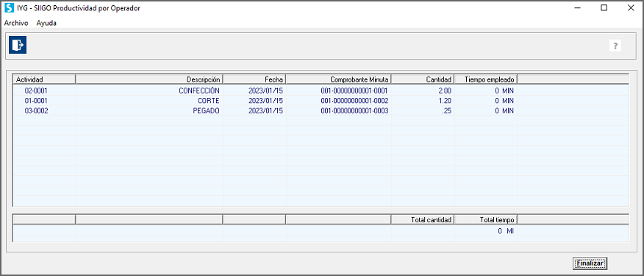Screen dimensions: 644x276
Task: Close the Productividad por Operador window
Action: tap(631, 8)
